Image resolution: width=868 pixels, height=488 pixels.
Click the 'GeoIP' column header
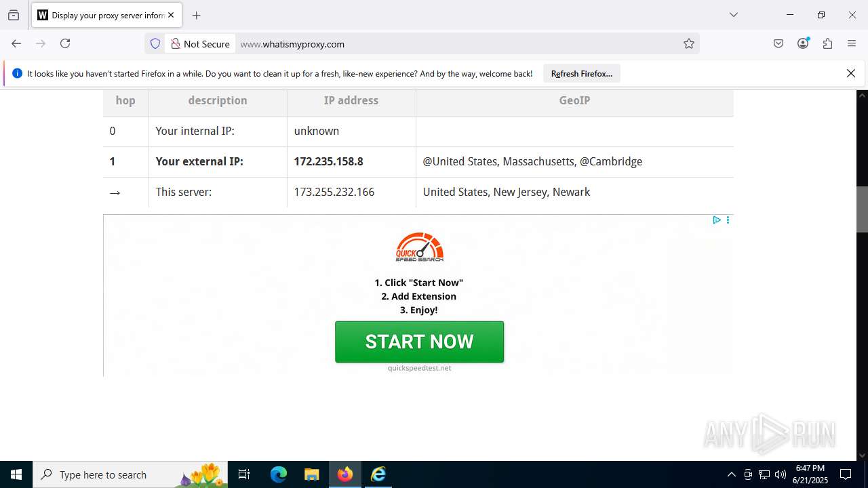coord(574,100)
